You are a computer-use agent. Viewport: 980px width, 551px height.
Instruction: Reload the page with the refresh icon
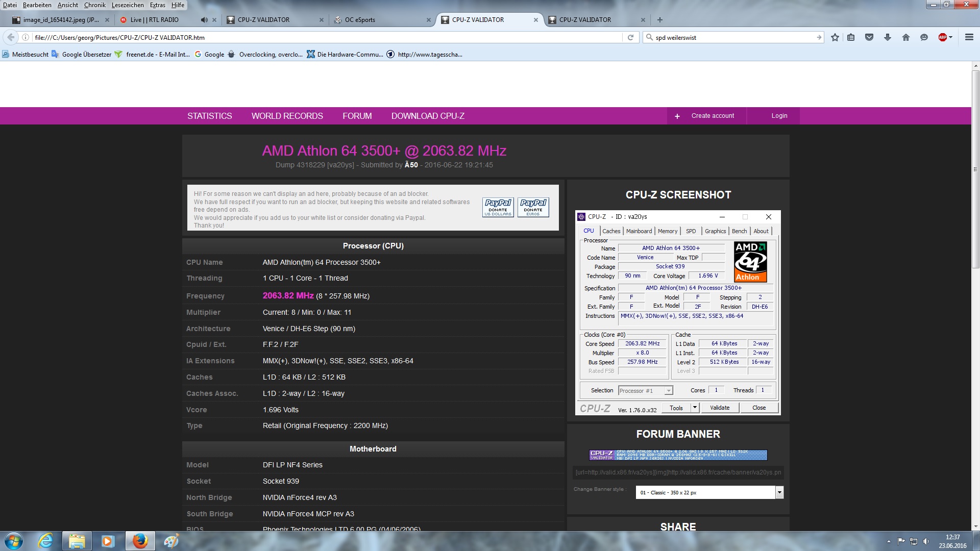coord(630,37)
